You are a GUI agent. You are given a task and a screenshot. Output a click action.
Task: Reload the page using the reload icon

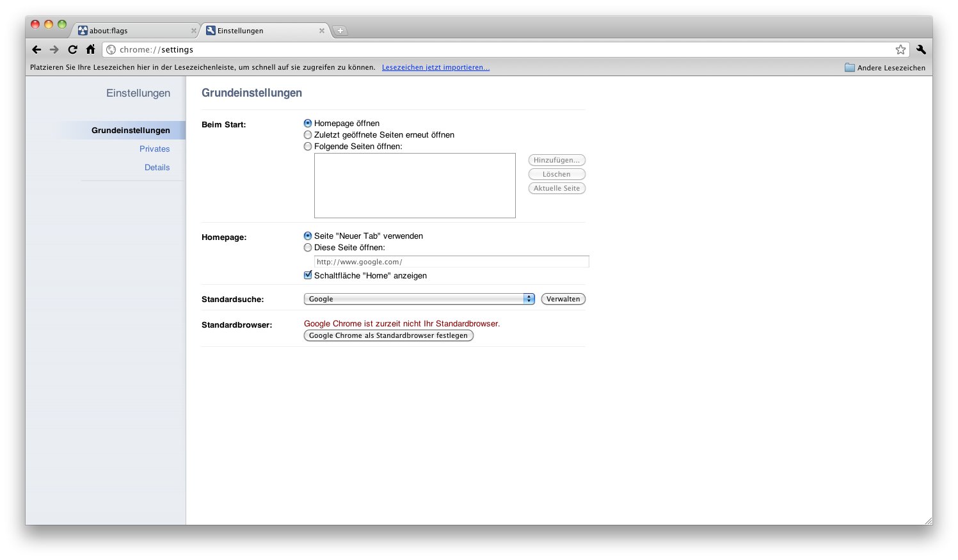point(72,49)
